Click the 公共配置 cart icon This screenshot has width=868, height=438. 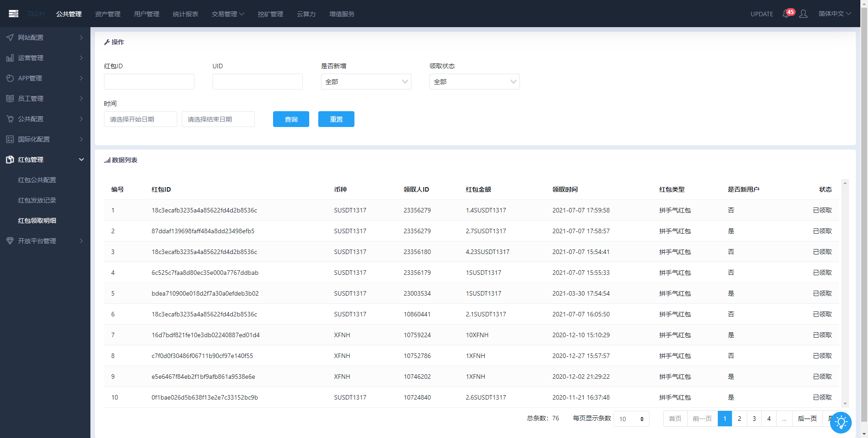(10, 119)
